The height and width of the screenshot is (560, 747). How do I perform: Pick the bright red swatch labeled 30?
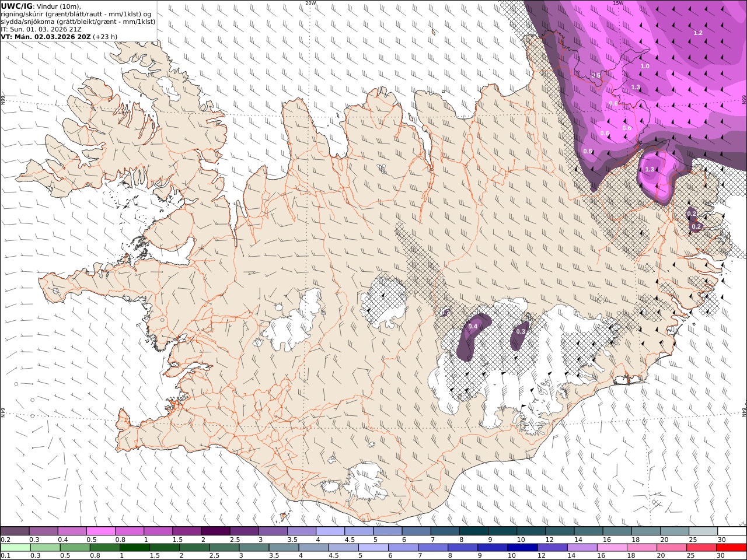[731, 548]
